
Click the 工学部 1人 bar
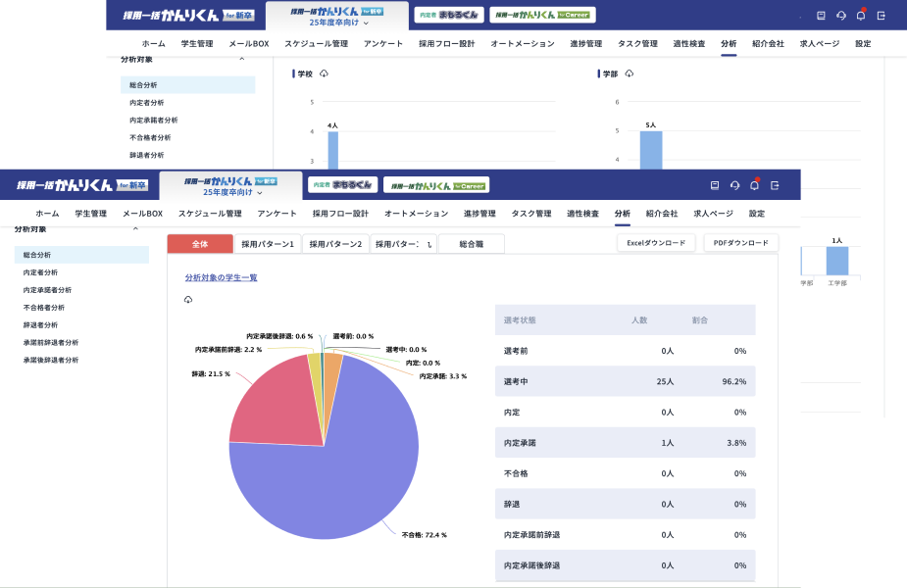point(837,261)
